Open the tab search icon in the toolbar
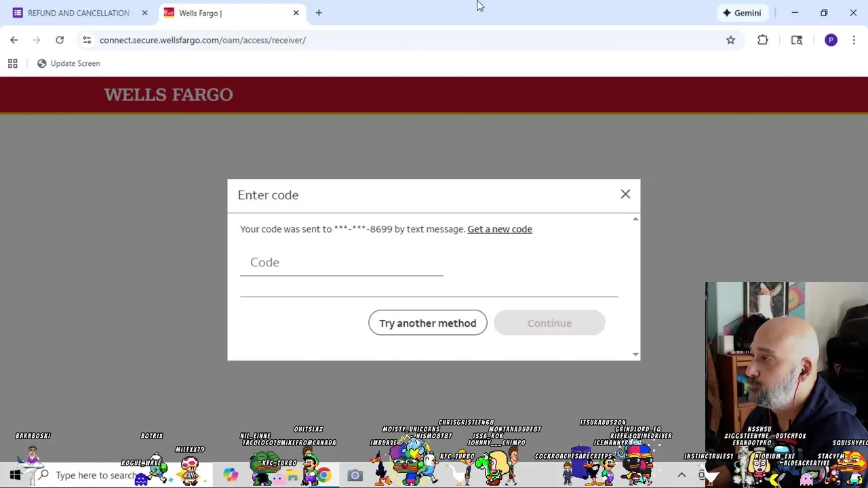 click(797, 40)
